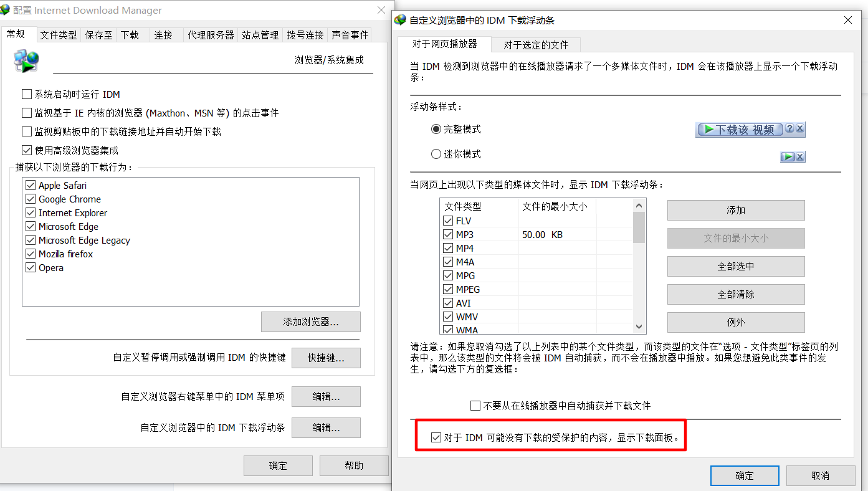Click 编辑... for IDM 下载浮动条
The height and width of the screenshot is (491, 868).
point(326,428)
